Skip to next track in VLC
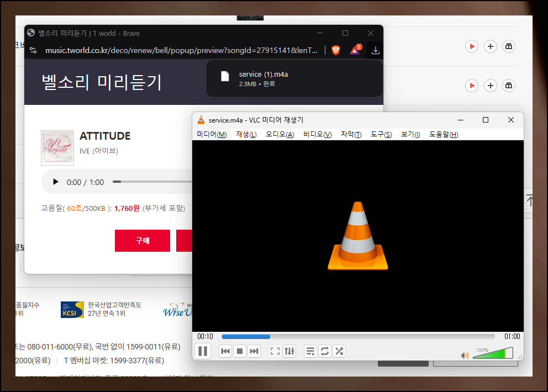Screen dimensions: 548x392 [x=254, y=351]
